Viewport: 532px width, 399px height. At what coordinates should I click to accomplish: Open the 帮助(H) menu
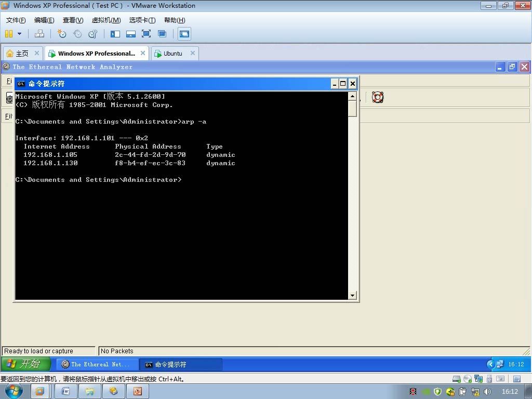pos(175,20)
